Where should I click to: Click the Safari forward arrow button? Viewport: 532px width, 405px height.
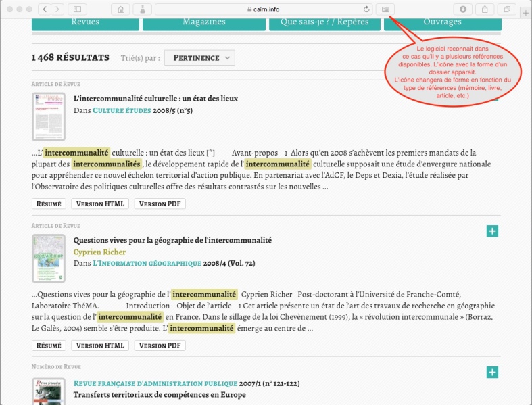coord(57,9)
